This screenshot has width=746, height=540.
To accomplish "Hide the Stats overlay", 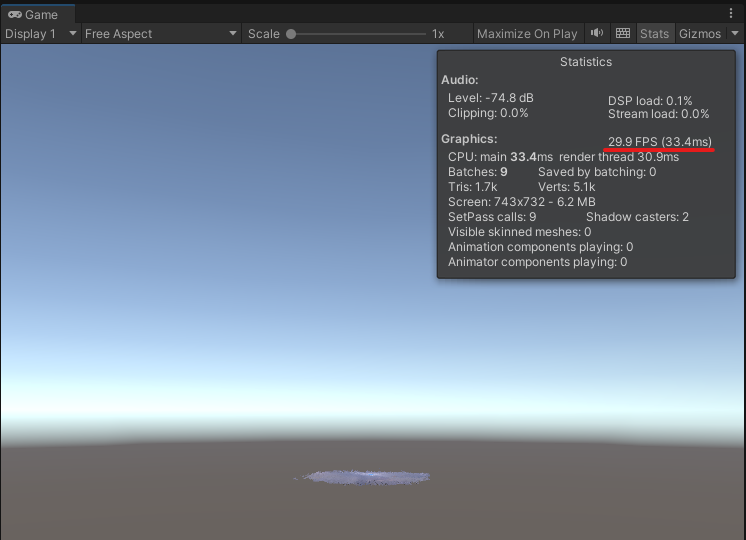I will pyautogui.click(x=654, y=33).
